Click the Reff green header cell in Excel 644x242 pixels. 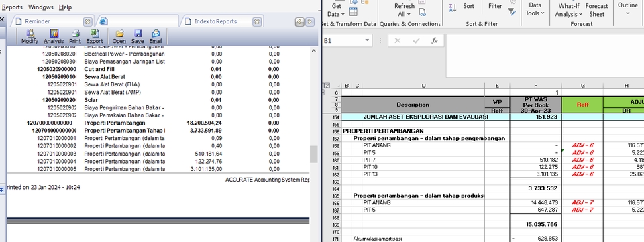582,104
